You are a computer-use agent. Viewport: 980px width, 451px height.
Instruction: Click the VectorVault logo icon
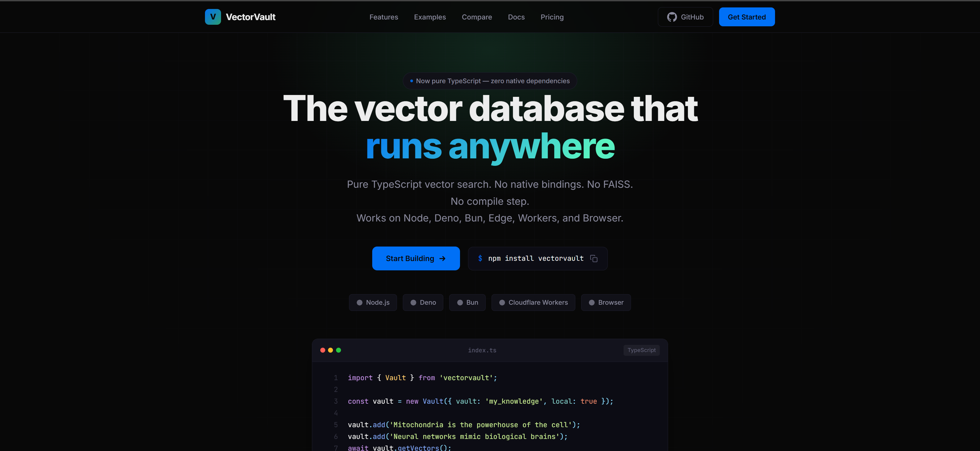coord(213,17)
